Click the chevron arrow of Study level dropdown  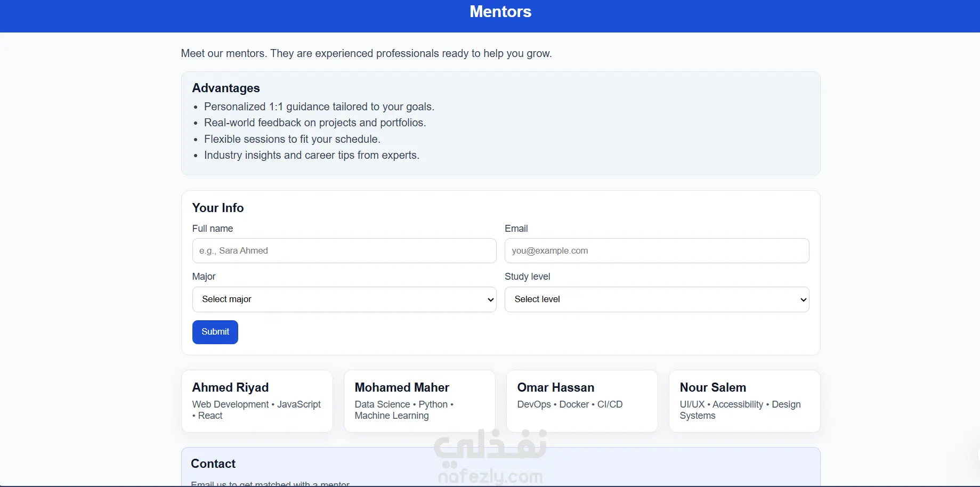coord(803,299)
